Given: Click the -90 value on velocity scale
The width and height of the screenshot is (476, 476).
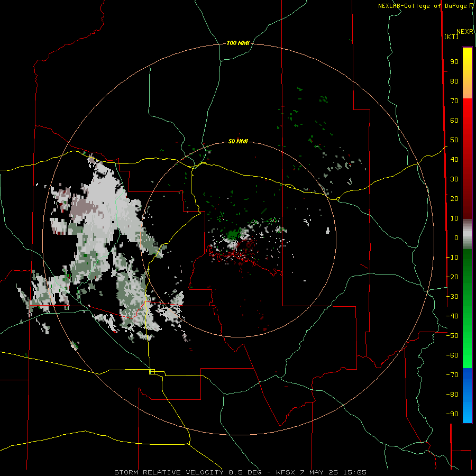Looking at the screenshot, I should click(452, 414).
